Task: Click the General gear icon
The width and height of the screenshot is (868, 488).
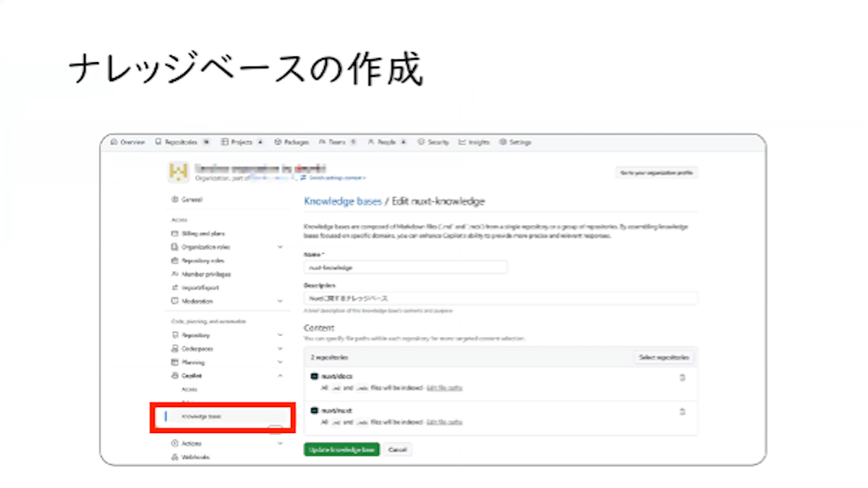Action: pos(174,200)
